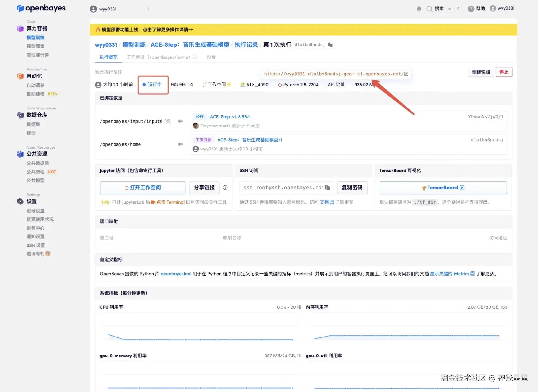Open 公共数据集 in the sidebar
538x392 pixels.
[38, 163]
